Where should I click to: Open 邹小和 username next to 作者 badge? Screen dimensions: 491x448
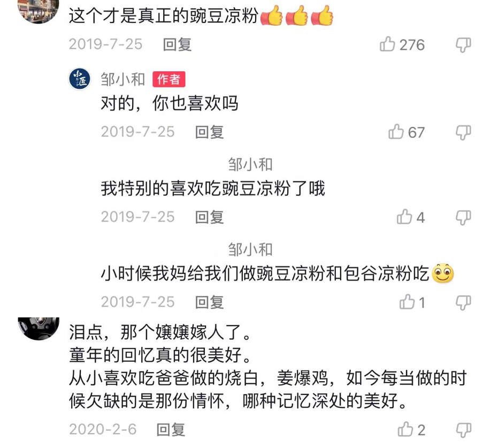pos(123,79)
